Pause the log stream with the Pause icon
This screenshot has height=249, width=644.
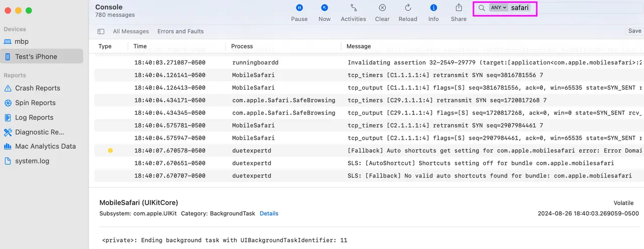click(299, 8)
